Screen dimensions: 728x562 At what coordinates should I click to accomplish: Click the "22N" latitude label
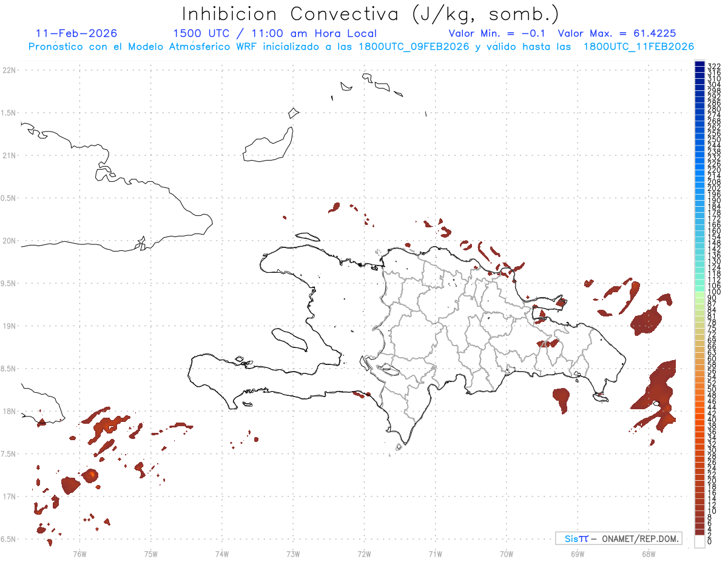(x=8, y=70)
